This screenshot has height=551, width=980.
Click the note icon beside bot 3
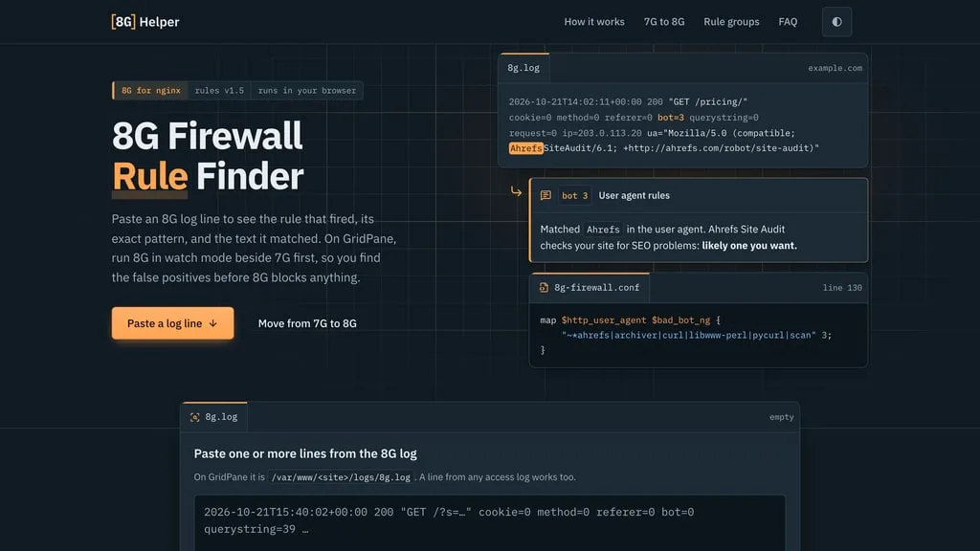546,195
